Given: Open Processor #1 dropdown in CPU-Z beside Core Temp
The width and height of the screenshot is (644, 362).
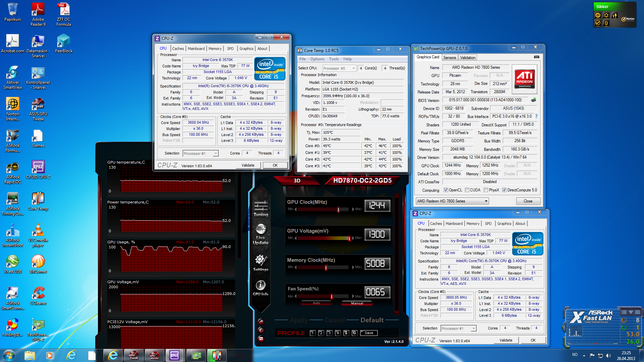Looking at the screenshot, I should point(201,154).
